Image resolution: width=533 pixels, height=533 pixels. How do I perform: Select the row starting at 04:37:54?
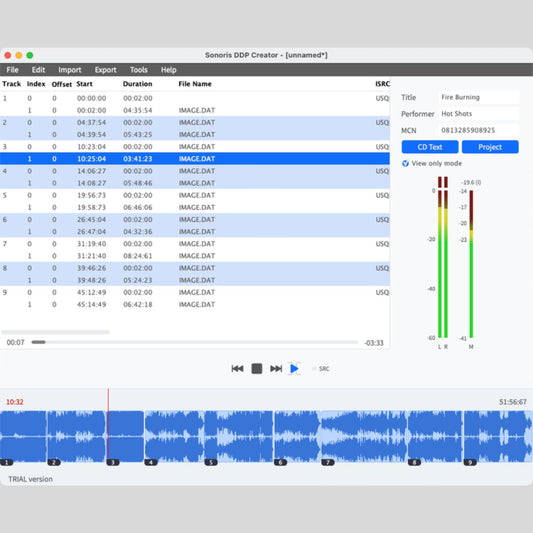195,122
